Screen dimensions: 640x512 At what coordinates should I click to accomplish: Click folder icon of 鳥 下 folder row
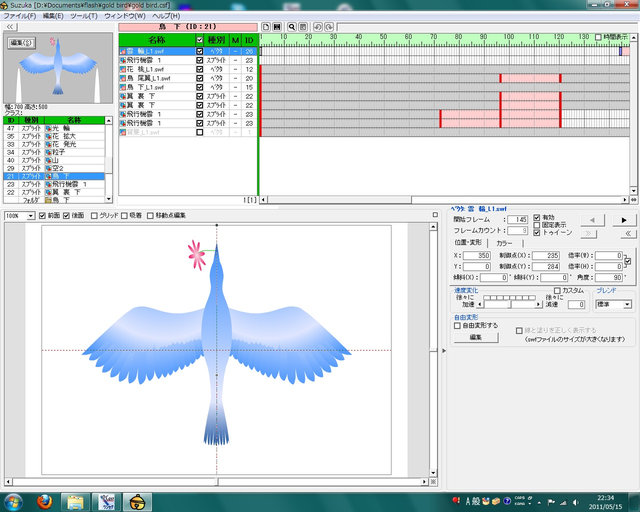48,200
